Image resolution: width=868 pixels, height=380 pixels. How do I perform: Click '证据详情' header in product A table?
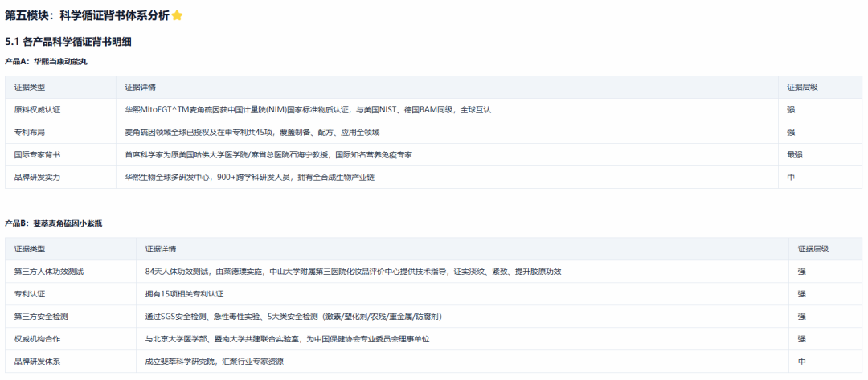(140, 88)
